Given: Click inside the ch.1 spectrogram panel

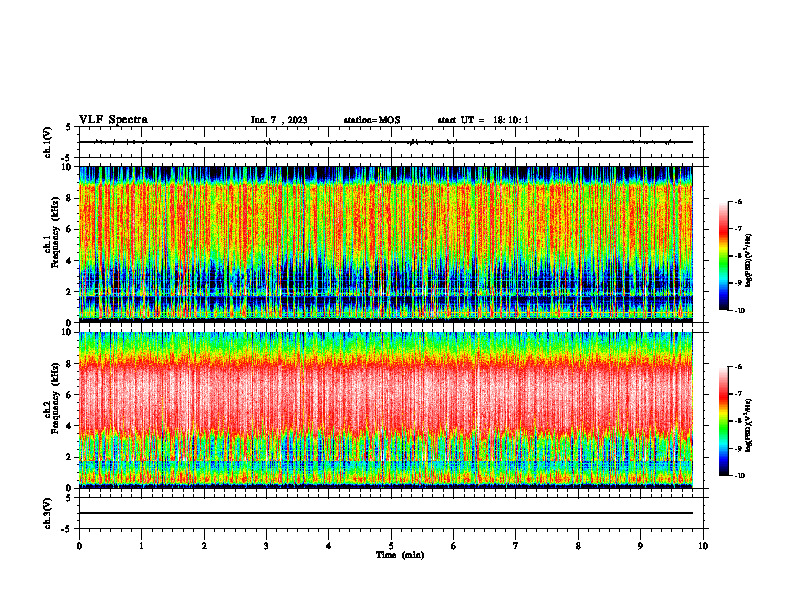Looking at the screenshot, I should pos(386,244).
